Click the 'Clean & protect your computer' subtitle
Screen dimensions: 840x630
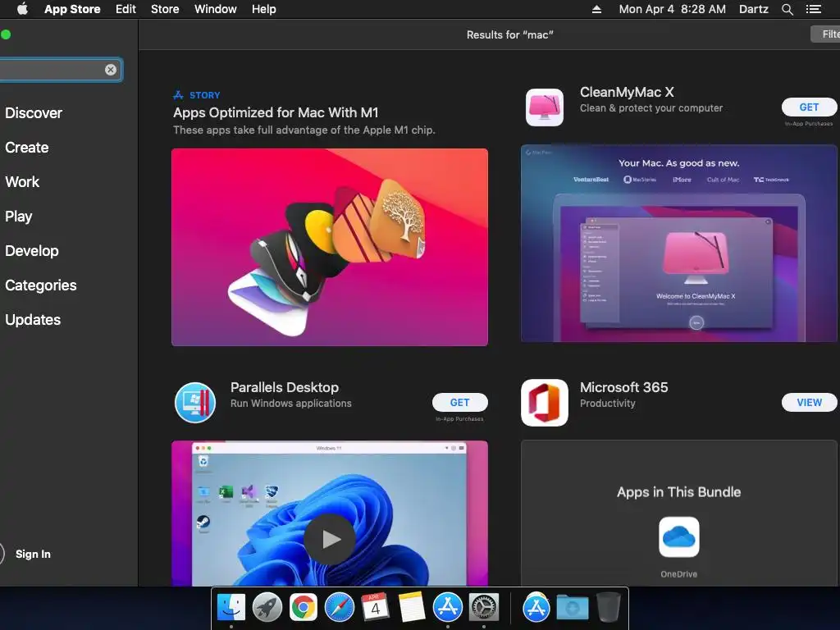point(651,108)
